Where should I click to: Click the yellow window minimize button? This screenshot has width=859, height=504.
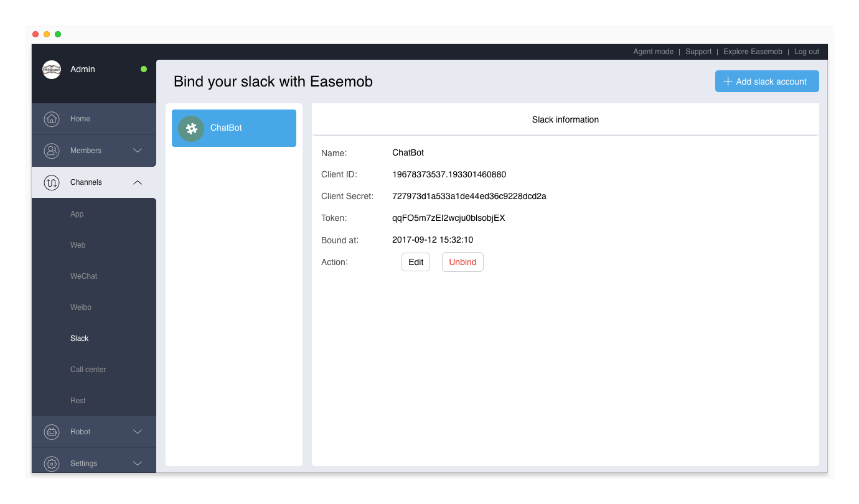tap(47, 34)
